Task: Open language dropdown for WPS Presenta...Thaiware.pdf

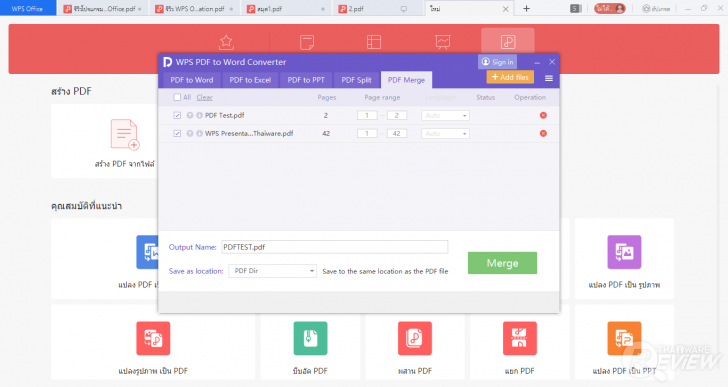Action: point(445,133)
